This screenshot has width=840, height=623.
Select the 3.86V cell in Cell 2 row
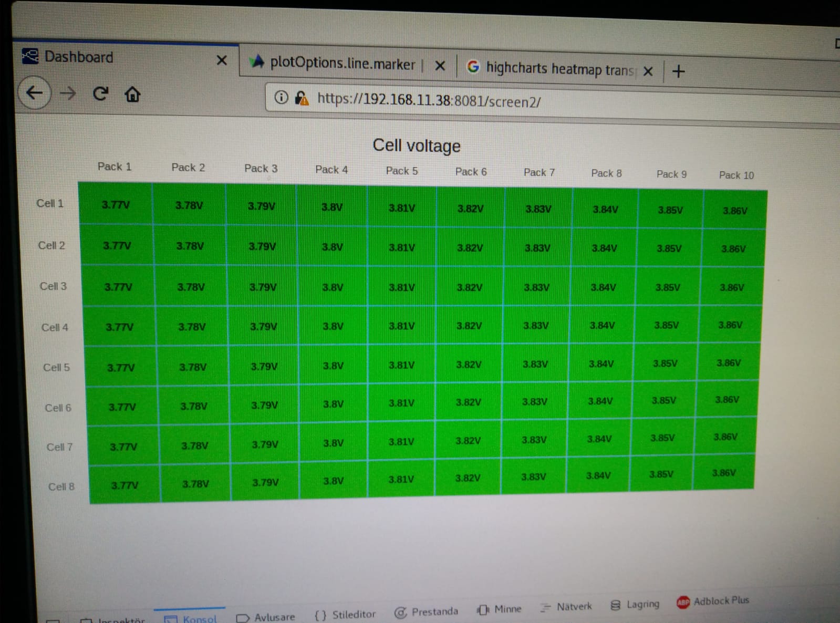pyautogui.click(x=733, y=249)
